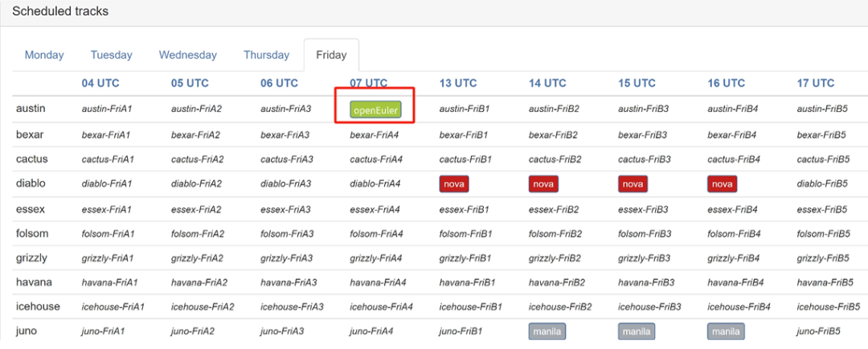Select nova badge under 14 UTC
868x349 pixels.
coord(543,184)
